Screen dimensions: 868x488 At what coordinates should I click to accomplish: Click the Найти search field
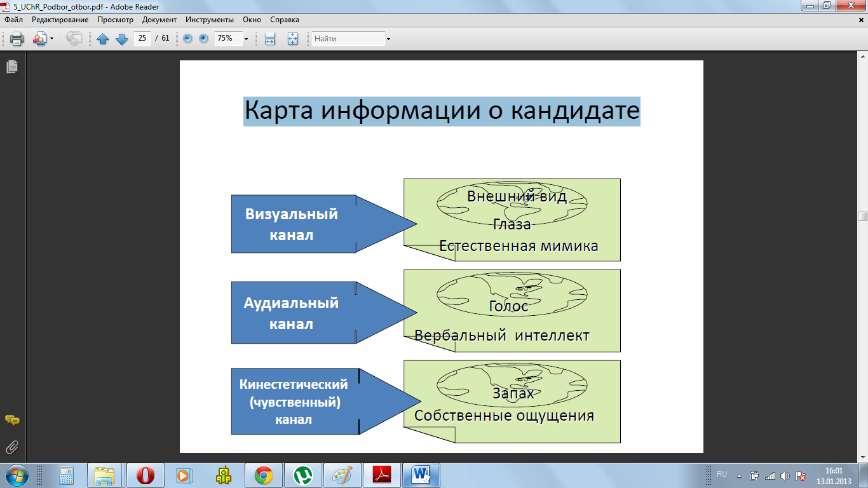348,39
